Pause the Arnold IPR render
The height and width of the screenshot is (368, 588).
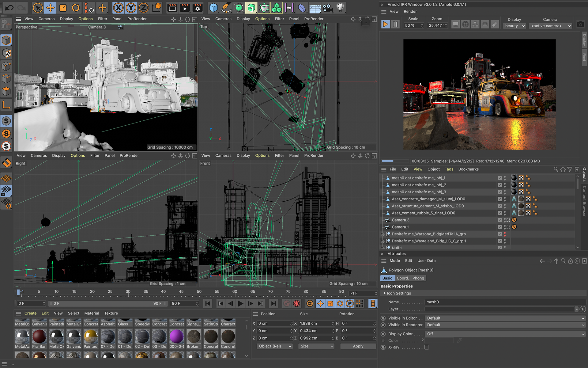pos(395,24)
